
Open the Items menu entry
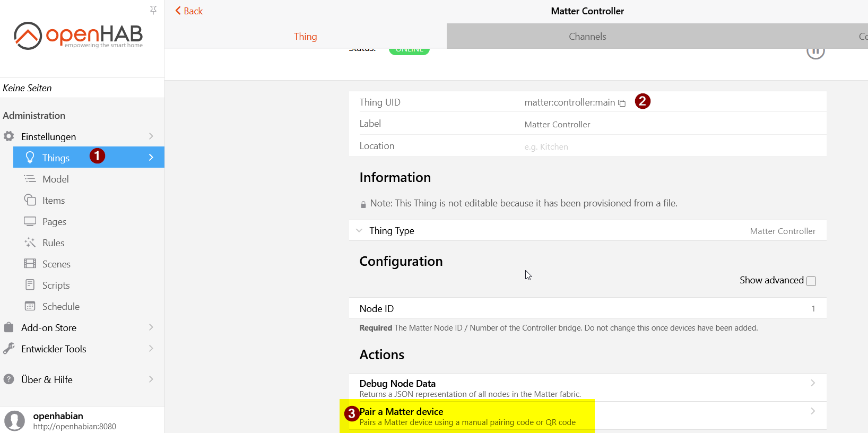[89, 200]
